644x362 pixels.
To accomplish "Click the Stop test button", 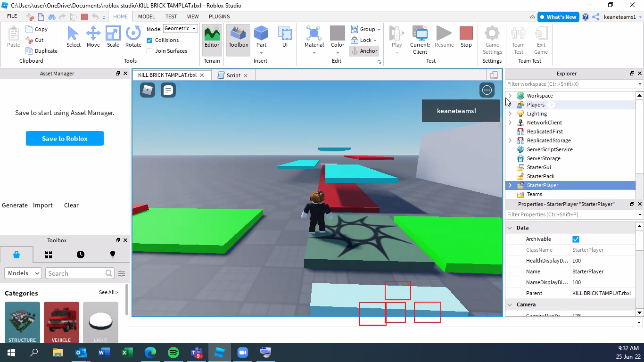I will 466,37.
